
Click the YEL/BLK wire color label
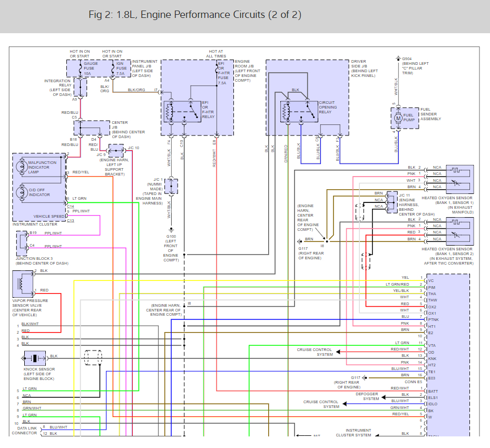[401, 290]
